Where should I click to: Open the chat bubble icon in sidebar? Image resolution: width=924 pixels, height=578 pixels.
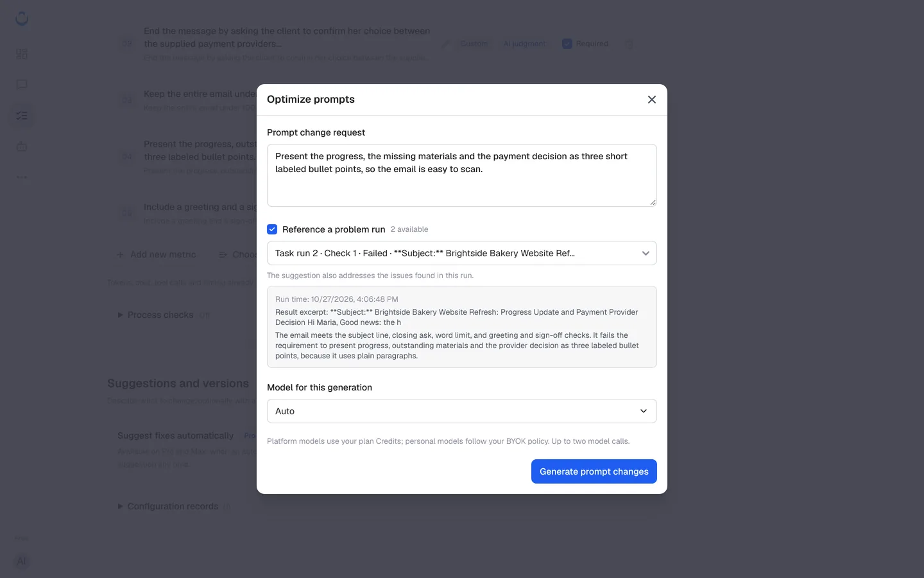point(22,85)
